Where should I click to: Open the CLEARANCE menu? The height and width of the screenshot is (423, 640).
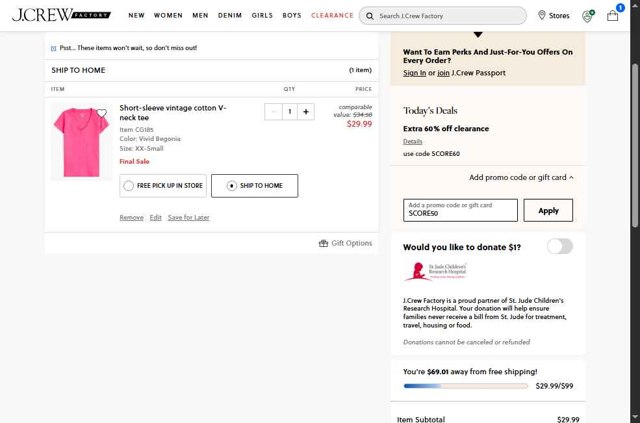click(332, 16)
